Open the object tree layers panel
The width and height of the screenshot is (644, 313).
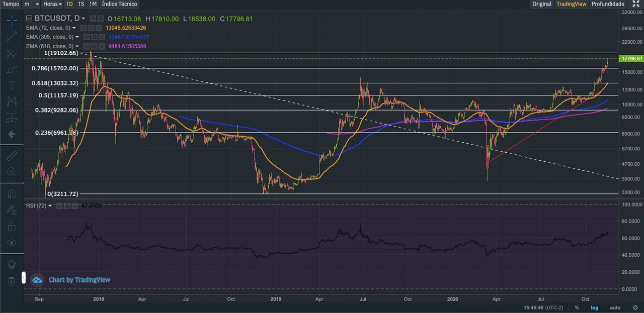click(12, 265)
